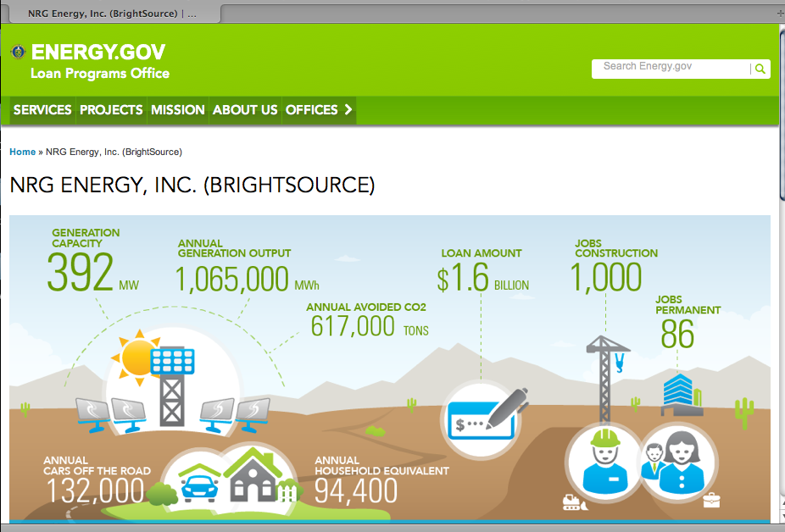Click the 94,400 household equivalent value
The width and height of the screenshot is (785, 532).
356,490
